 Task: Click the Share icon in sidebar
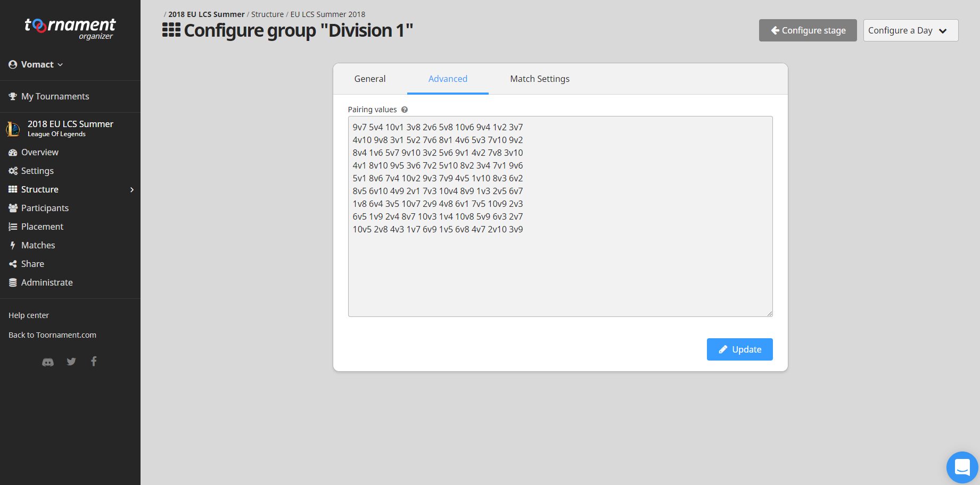click(x=13, y=264)
